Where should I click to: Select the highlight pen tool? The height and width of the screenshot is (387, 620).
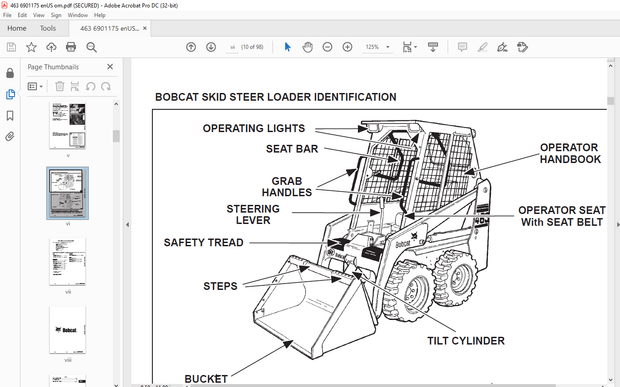click(x=482, y=47)
